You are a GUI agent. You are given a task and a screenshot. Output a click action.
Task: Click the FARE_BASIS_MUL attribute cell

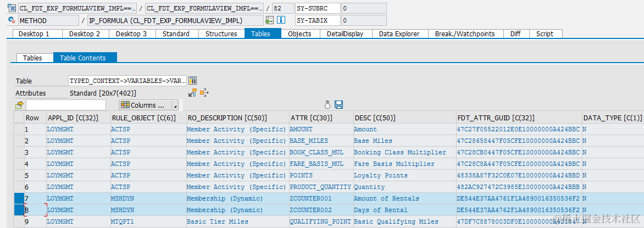321,164
